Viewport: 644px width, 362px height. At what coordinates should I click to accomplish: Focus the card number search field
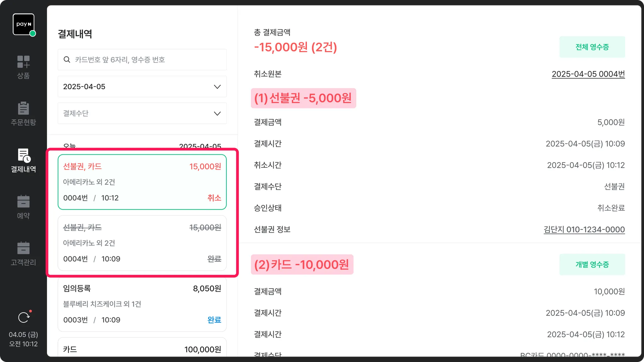(x=148, y=60)
